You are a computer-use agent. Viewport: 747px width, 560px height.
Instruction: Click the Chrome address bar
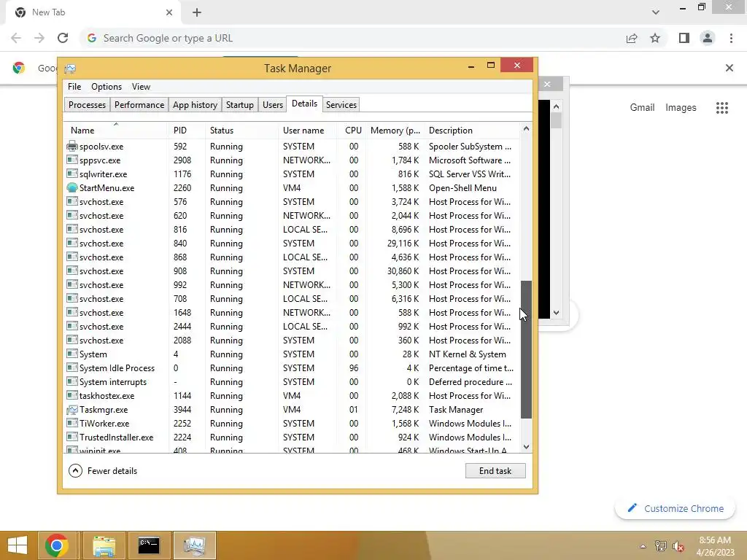(352, 38)
